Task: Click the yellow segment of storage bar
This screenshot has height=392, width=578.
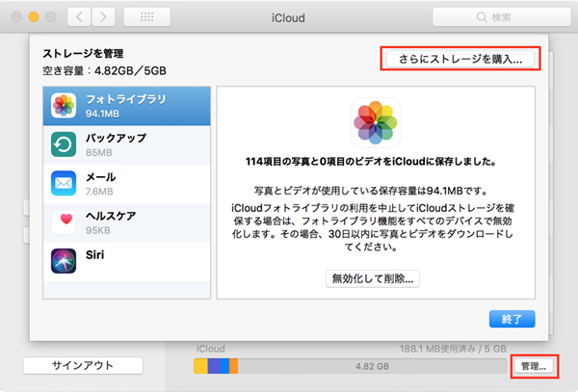Action: click(x=201, y=366)
